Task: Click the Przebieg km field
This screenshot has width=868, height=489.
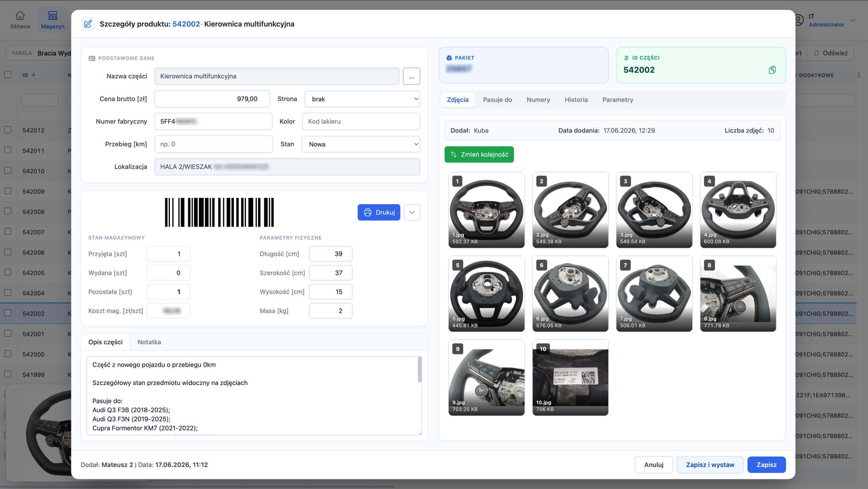Action: [213, 144]
